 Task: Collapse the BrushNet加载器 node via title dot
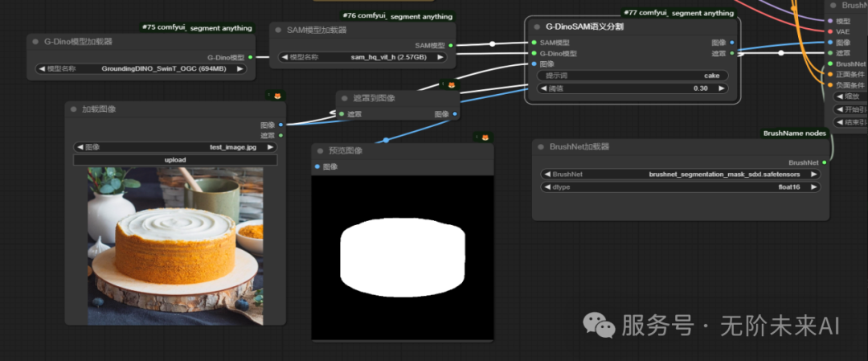click(542, 147)
